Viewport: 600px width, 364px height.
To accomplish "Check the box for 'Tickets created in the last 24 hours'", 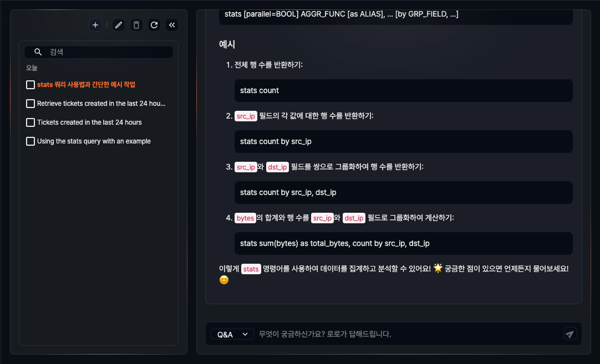I will click(30, 122).
